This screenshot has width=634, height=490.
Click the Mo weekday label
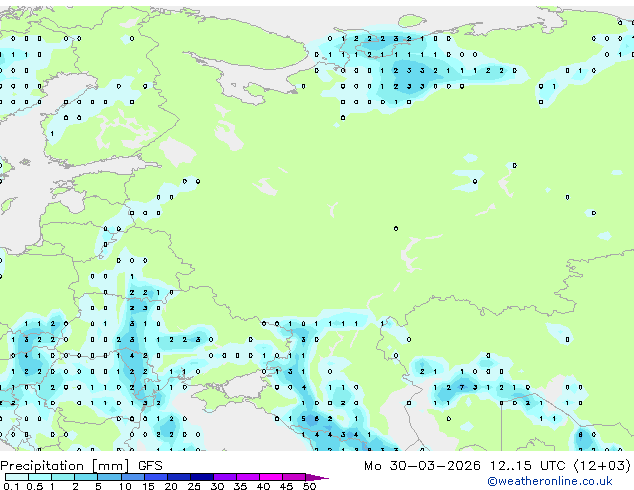point(372,466)
